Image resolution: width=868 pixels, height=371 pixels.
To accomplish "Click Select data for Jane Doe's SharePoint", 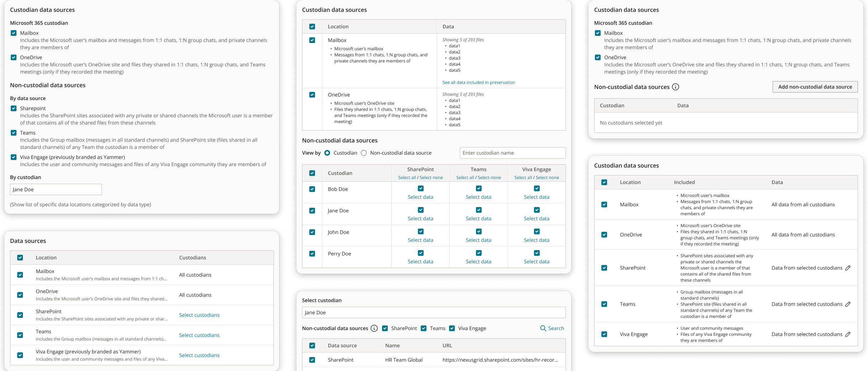I will point(420,218).
